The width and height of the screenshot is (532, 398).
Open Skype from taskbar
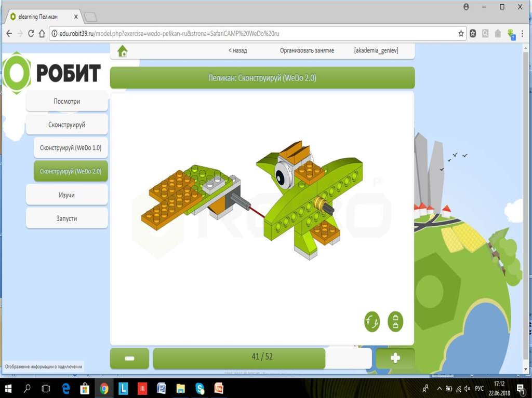pyautogui.click(x=200, y=389)
